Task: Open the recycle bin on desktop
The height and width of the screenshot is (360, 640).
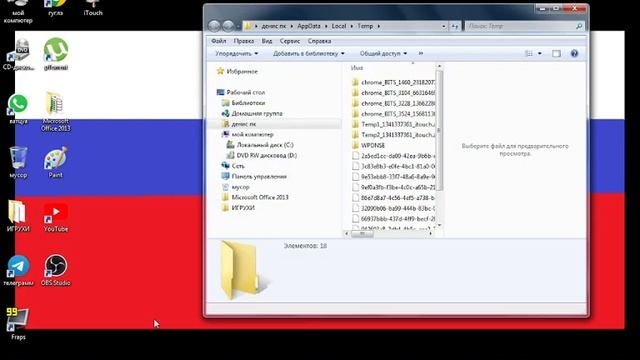Action: pos(18,162)
